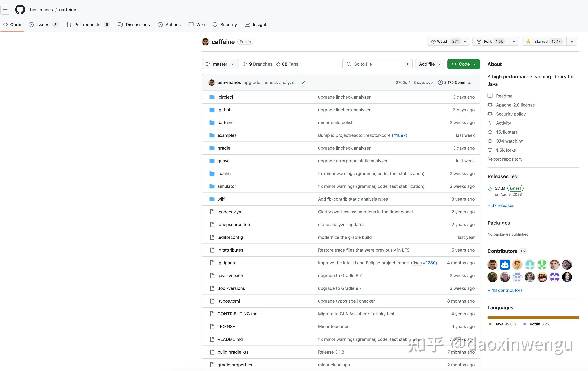The image size is (588, 371).
Task: Open the simulator folder
Action: (227, 186)
